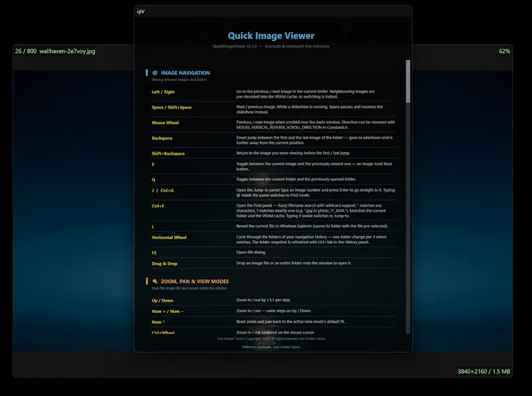The width and height of the screenshot is (532, 396).
Task: Click the 'Toggle between the current folder' description
Action: coord(296,179)
